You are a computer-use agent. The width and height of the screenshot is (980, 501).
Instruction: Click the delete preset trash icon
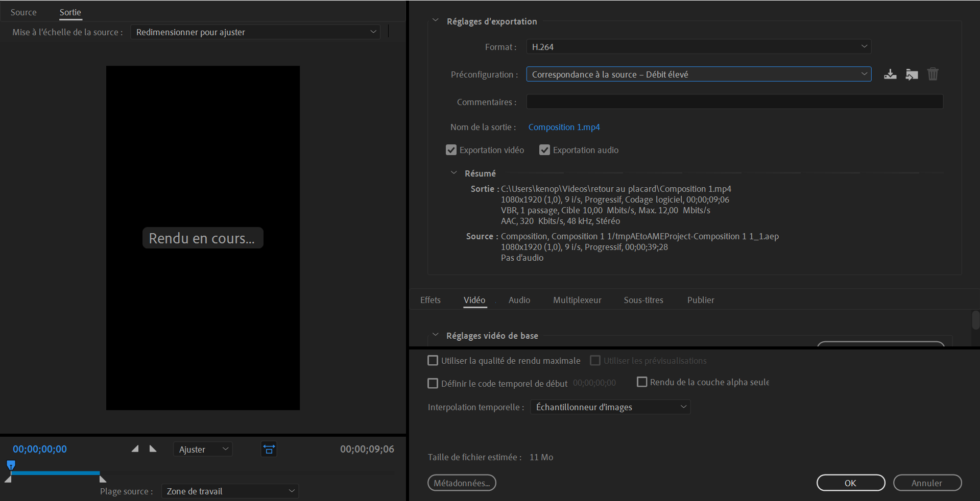pyautogui.click(x=933, y=74)
